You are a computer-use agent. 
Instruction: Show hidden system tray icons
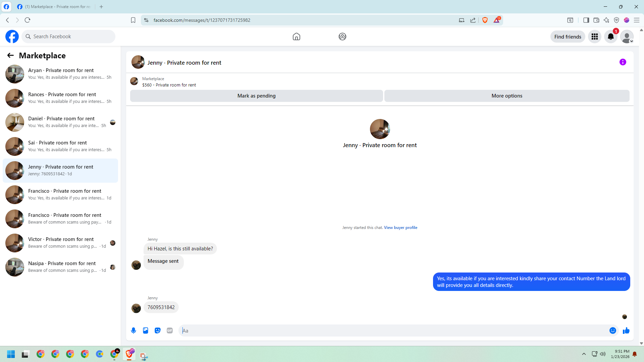tap(584, 354)
